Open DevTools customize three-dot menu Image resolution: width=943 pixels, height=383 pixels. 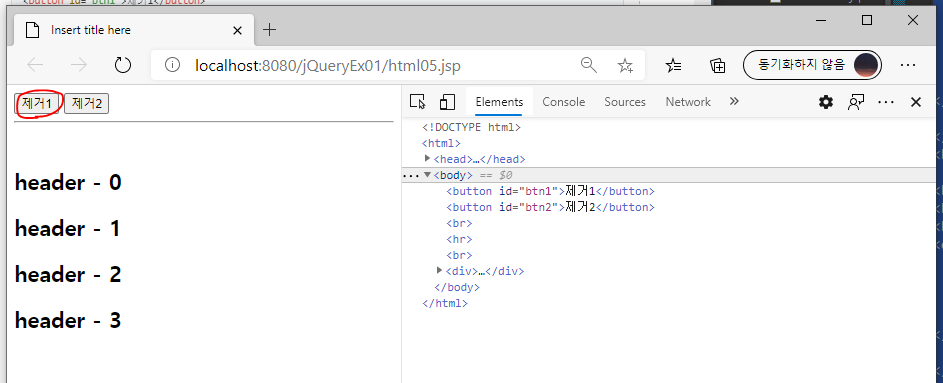886,102
